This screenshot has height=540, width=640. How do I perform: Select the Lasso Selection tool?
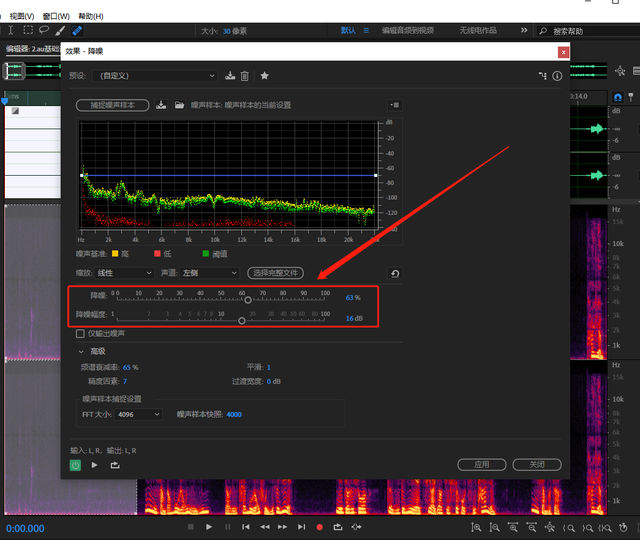coord(44,30)
